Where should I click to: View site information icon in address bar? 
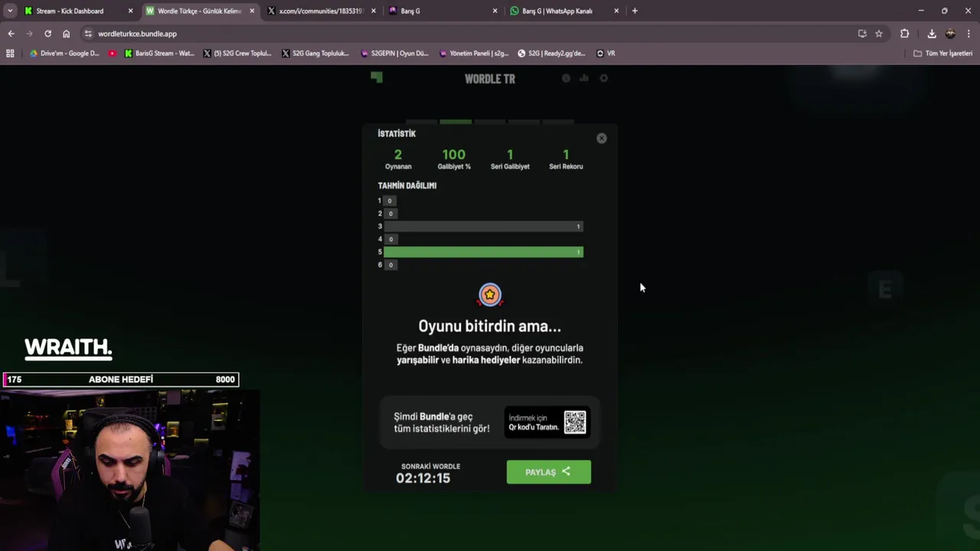point(88,34)
